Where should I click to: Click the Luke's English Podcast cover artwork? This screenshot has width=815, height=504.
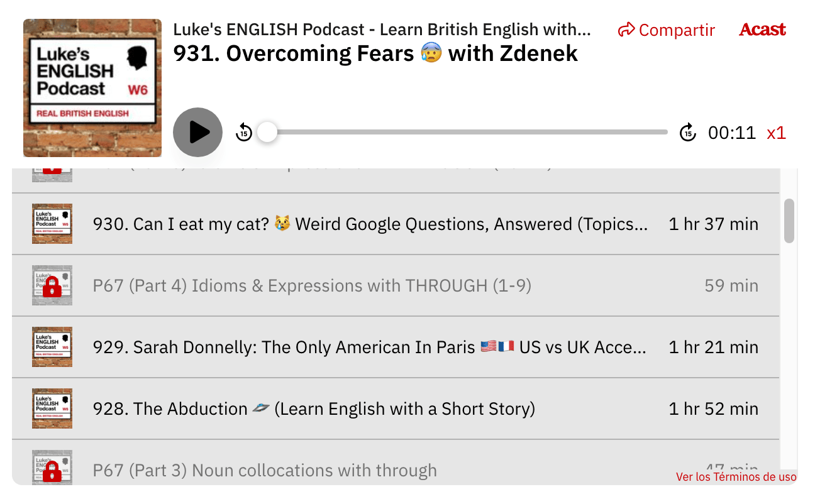(92, 87)
